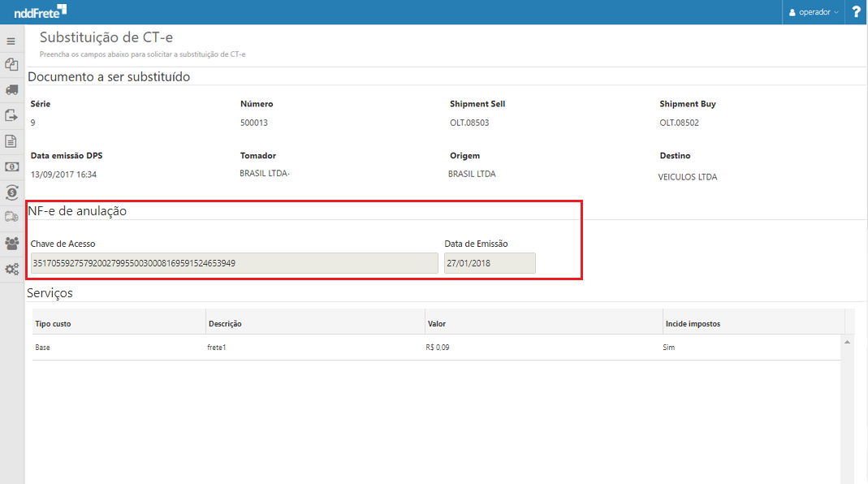Click the banknote money sidebar icon
This screenshot has height=484, width=868.
pyautogui.click(x=11, y=166)
